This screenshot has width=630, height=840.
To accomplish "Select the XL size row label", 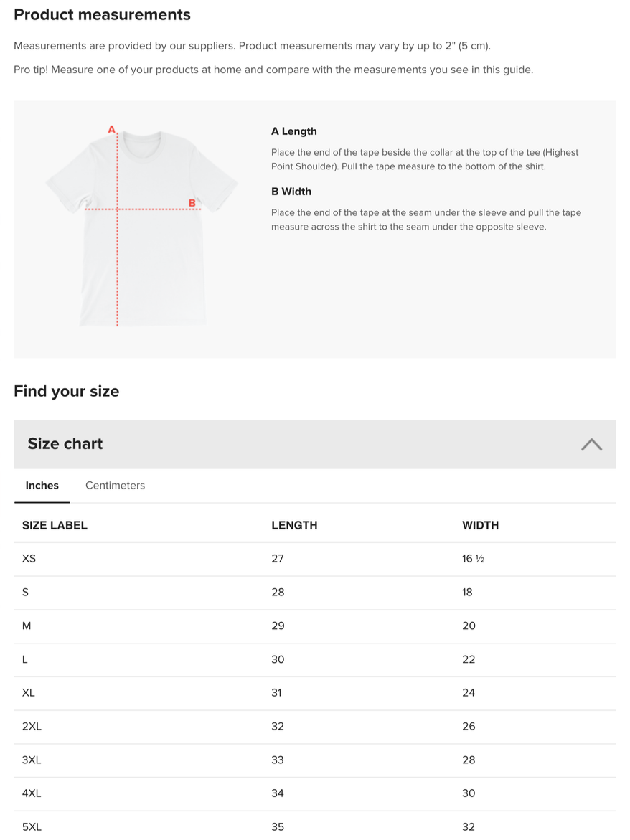I will [x=29, y=693].
